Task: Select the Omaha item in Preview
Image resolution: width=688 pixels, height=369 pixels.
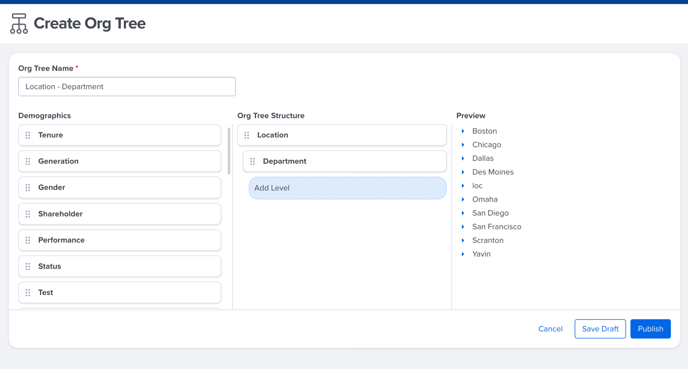Action: point(485,199)
